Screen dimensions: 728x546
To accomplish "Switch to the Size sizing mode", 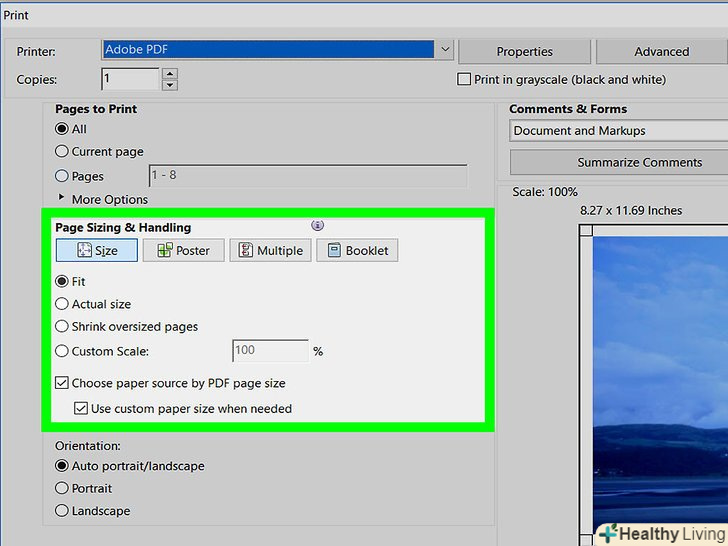I will (x=97, y=250).
